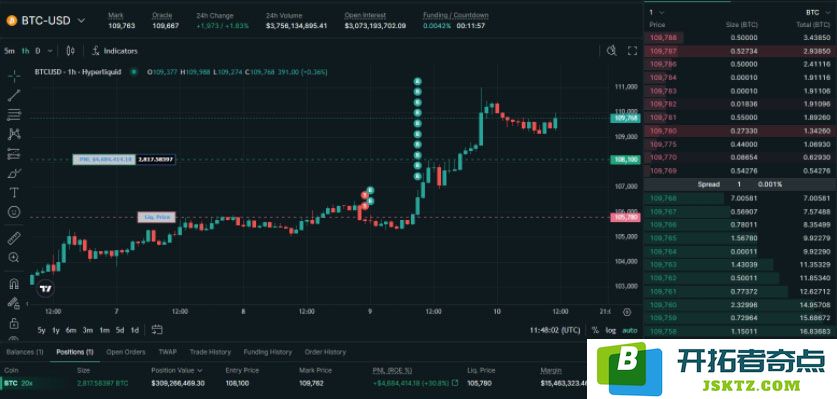
Task: Toggle log scale on price axis
Action: (x=610, y=330)
